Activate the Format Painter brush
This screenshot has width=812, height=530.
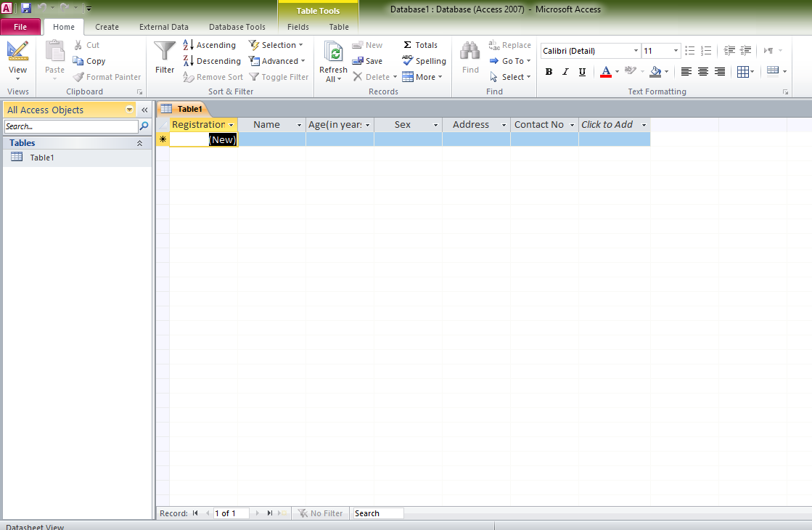[x=107, y=77]
